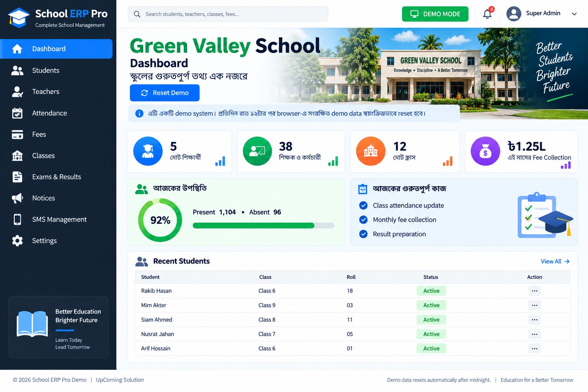Click the orange bar chart icon on the classes card

point(448,161)
